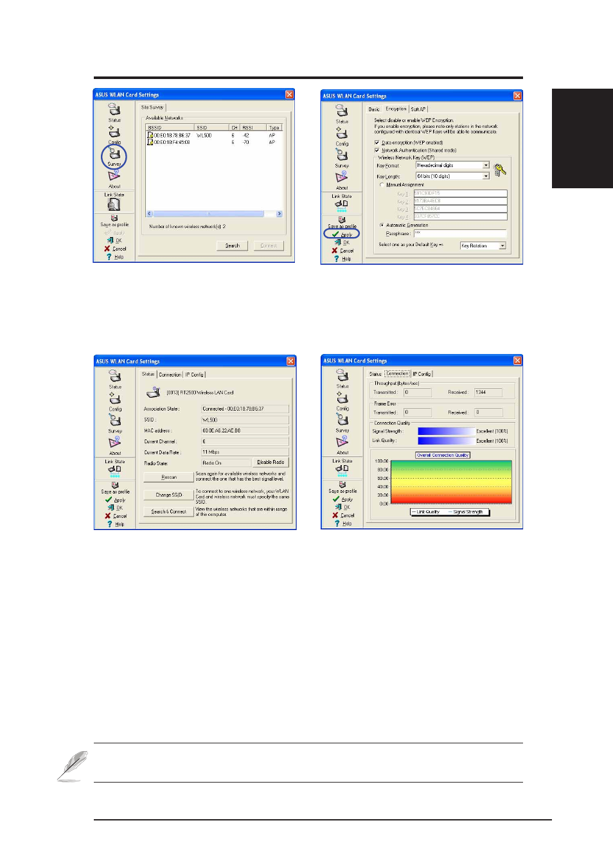The width and height of the screenshot is (613, 868).
Task: Open Survey in the Encryption window sidebar
Action: tap(342, 158)
